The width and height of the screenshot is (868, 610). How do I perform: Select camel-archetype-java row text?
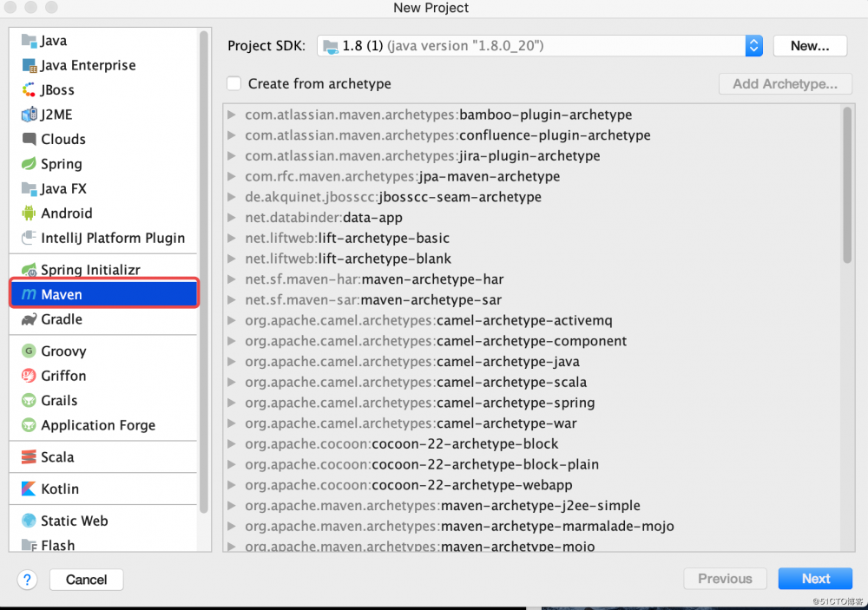point(412,362)
